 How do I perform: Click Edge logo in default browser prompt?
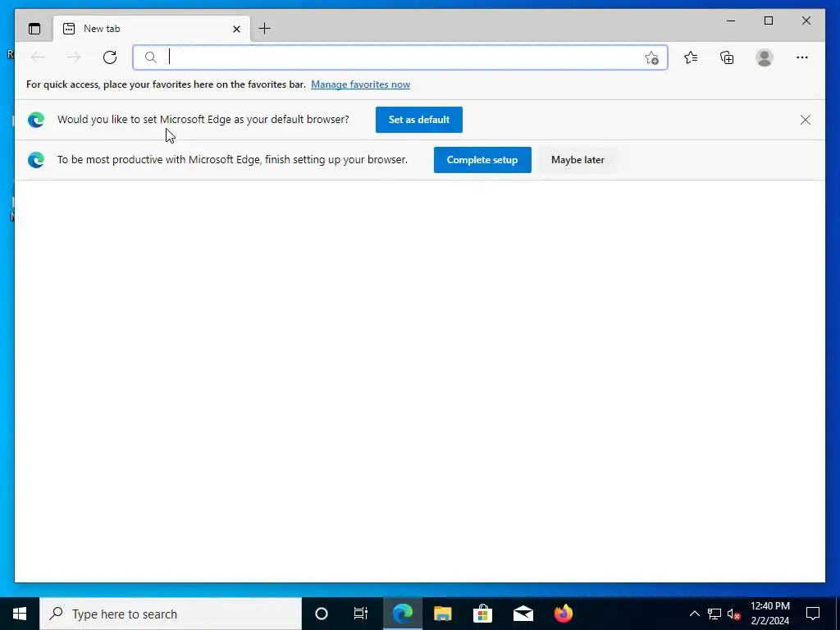[x=36, y=120]
